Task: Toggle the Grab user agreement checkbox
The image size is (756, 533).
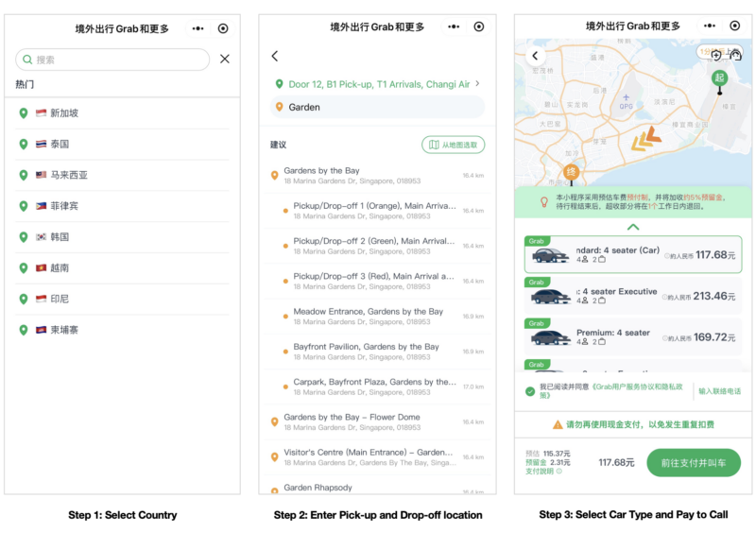Action: click(530, 391)
